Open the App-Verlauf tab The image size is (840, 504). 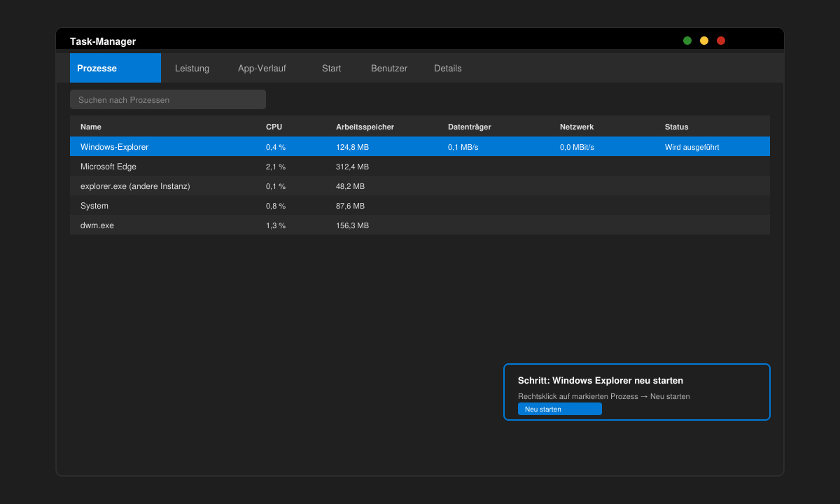tap(262, 68)
